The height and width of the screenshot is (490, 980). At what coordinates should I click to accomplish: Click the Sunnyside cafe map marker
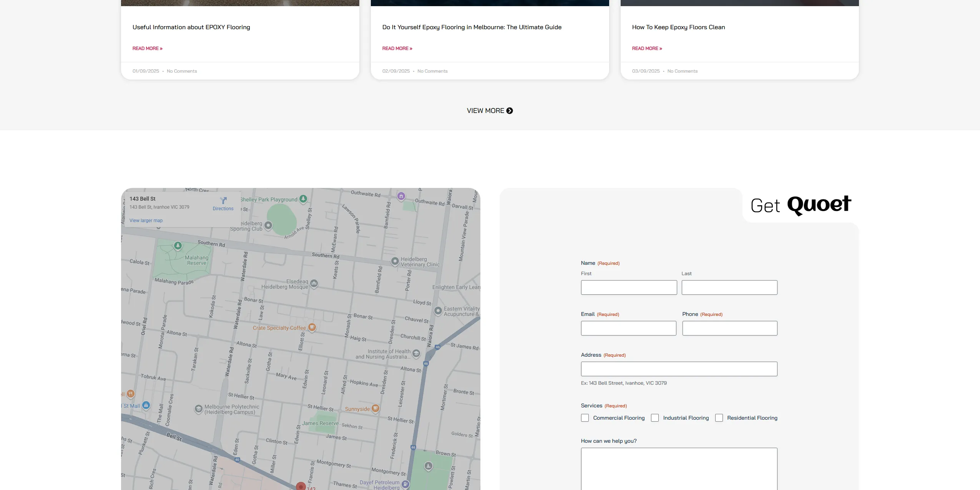(375, 408)
